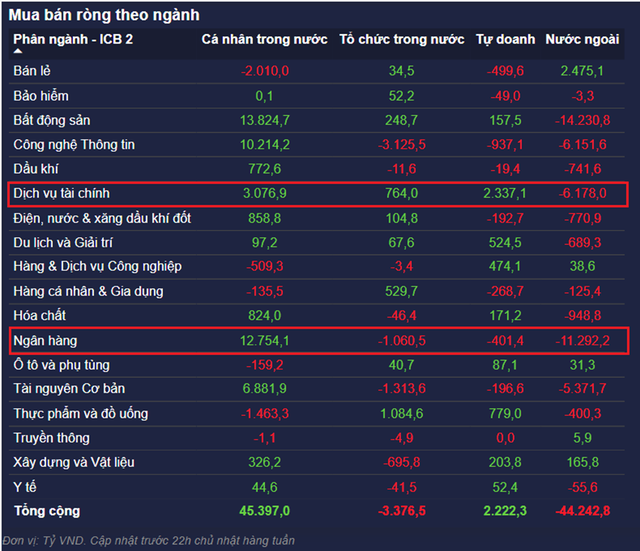
Task: Sort by the Tổ chức trong nước column
Action: [x=401, y=40]
